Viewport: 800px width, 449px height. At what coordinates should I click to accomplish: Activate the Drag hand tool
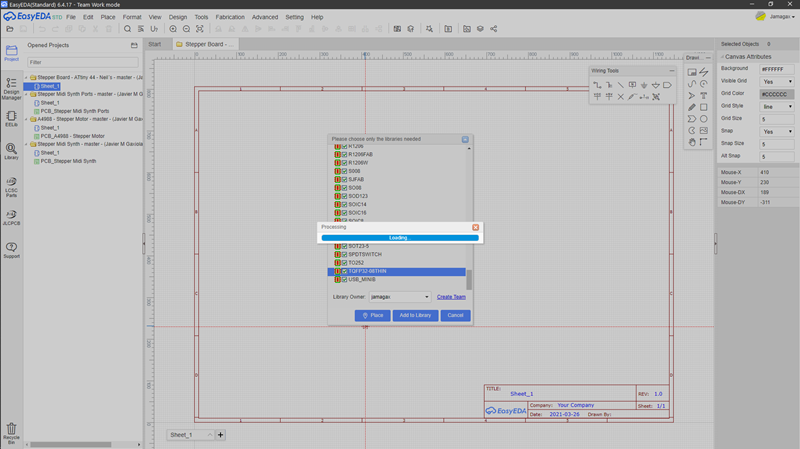click(692, 142)
